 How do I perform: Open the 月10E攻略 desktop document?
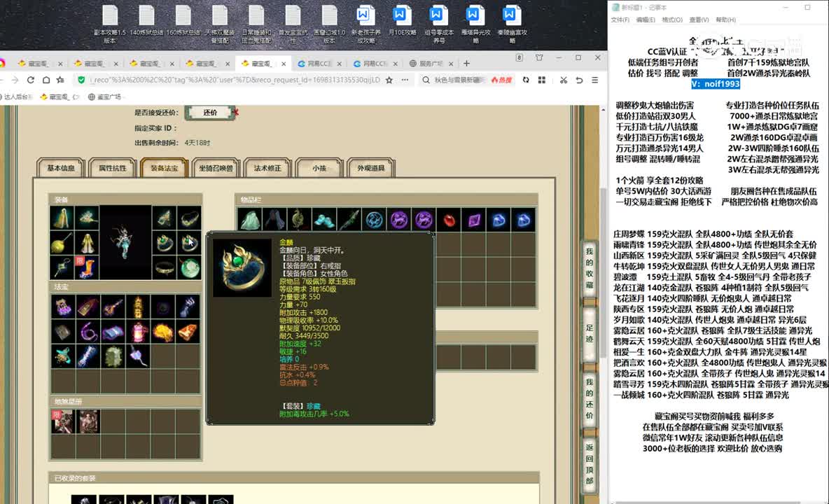pyautogui.click(x=403, y=20)
